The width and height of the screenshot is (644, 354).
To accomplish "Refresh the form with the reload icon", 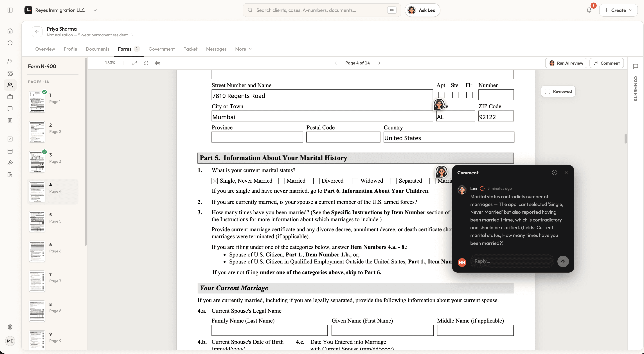I will tap(146, 63).
